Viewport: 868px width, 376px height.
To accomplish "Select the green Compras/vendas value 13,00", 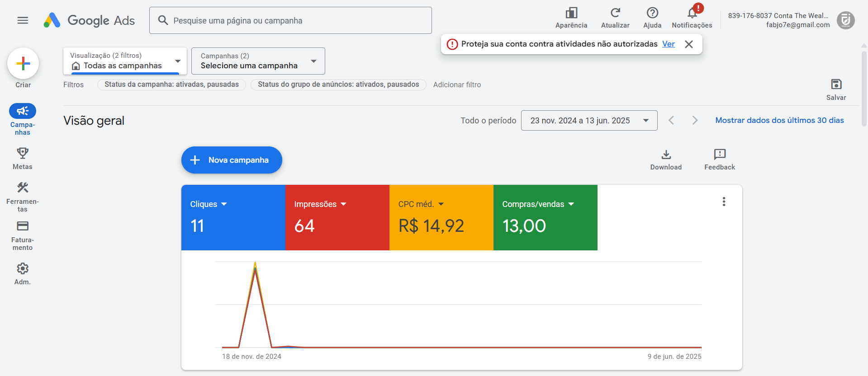I will (524, 226).
